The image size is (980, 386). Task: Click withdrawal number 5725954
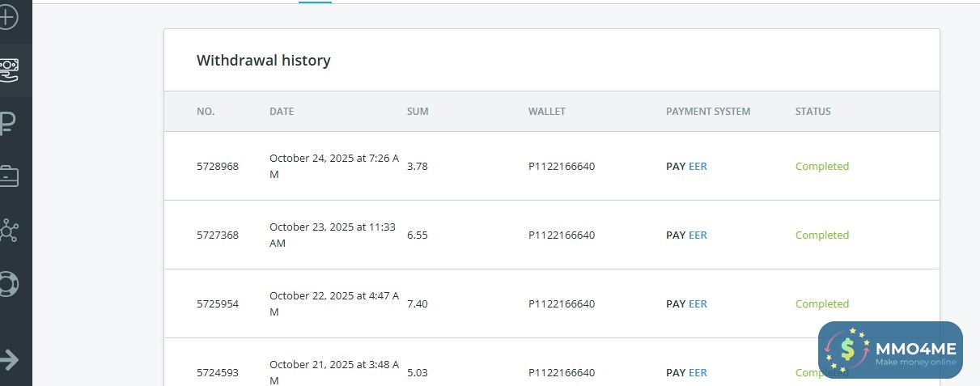(x=218, y=304)
